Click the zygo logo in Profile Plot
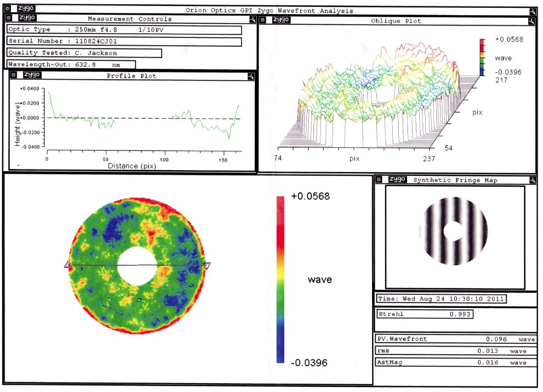This screenshot has height=392, width=543. point(32,75)
